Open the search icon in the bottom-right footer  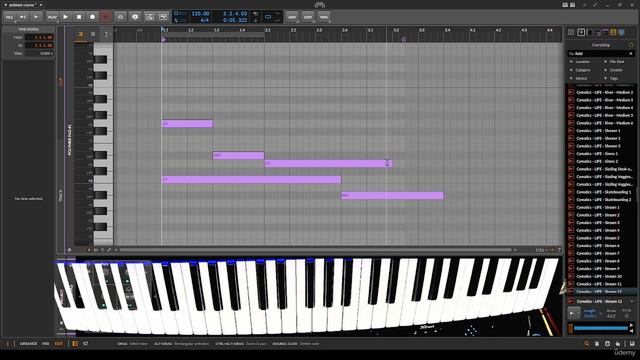click(587, 344)
